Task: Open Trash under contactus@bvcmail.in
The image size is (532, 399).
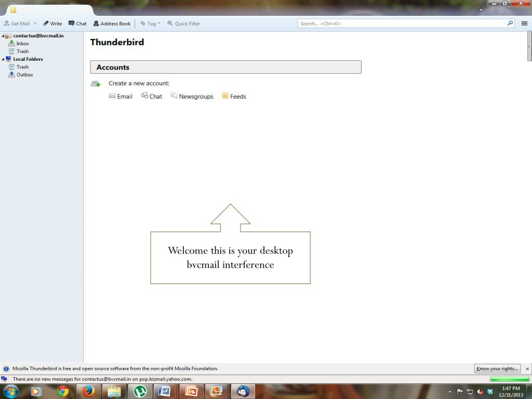Action: 22,51
